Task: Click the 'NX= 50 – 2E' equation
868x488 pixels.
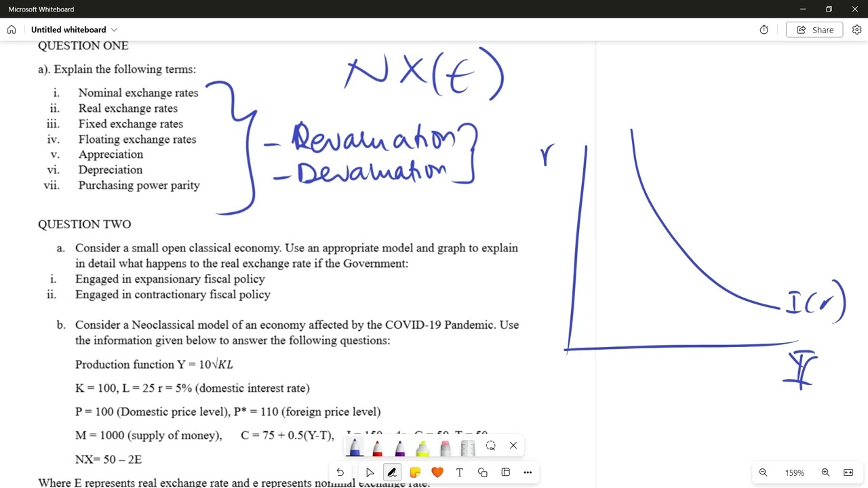Action: [108, 460]
